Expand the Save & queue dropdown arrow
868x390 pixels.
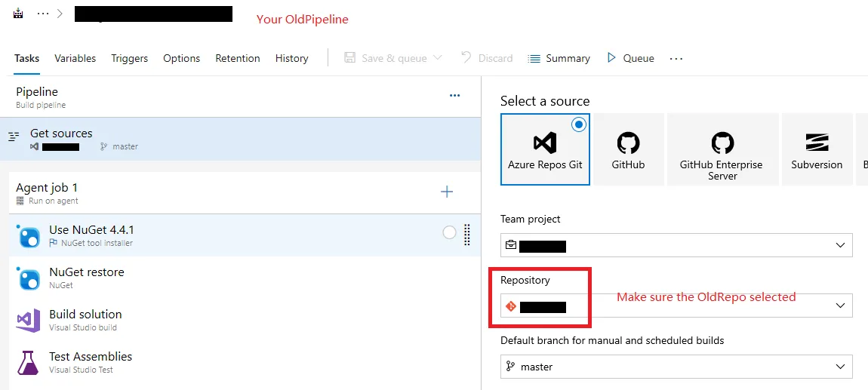tap(437, 57)
